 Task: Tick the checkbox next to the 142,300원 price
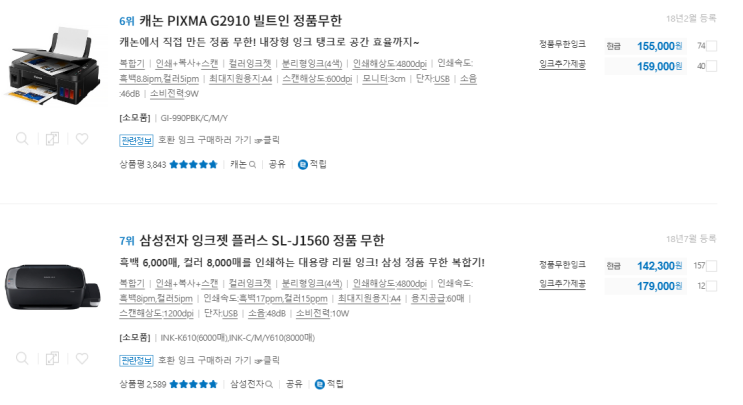[x=712, y=266]
